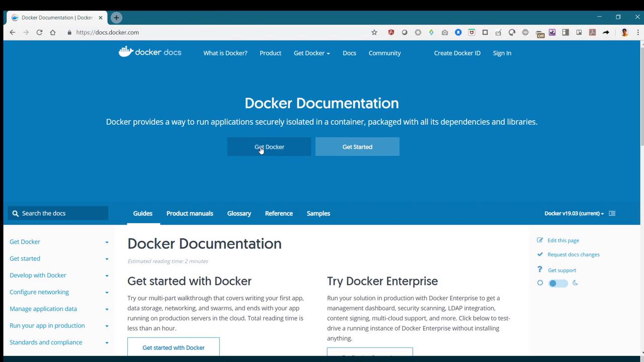Screen dimensions: 644x362
Task: Expand Develop with Docker sidebar section
Action: 107,276
